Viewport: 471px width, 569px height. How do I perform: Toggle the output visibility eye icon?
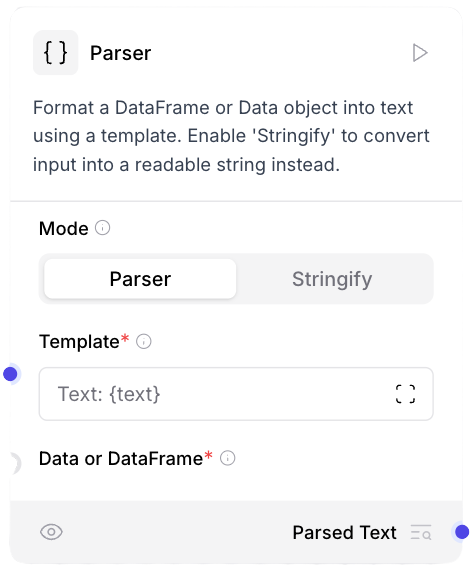tap(51, 532)
